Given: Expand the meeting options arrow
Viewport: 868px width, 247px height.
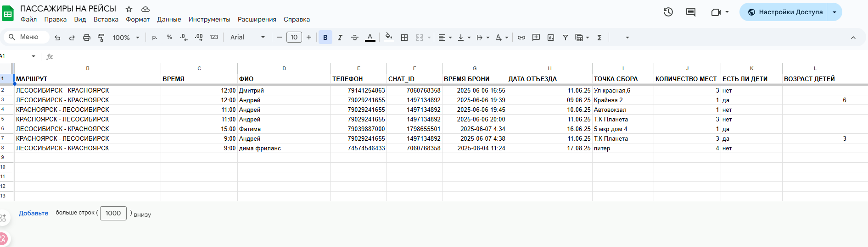Looking at the screenshot, I should [x=727, y=12].
